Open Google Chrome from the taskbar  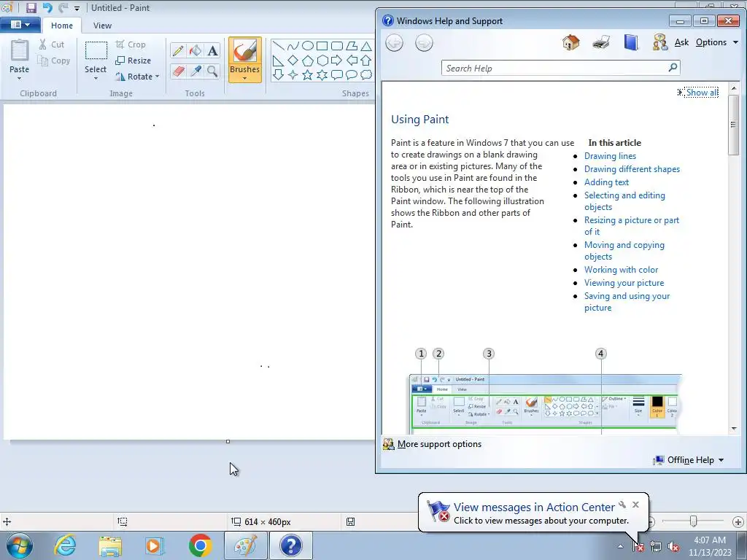[200, 545]
